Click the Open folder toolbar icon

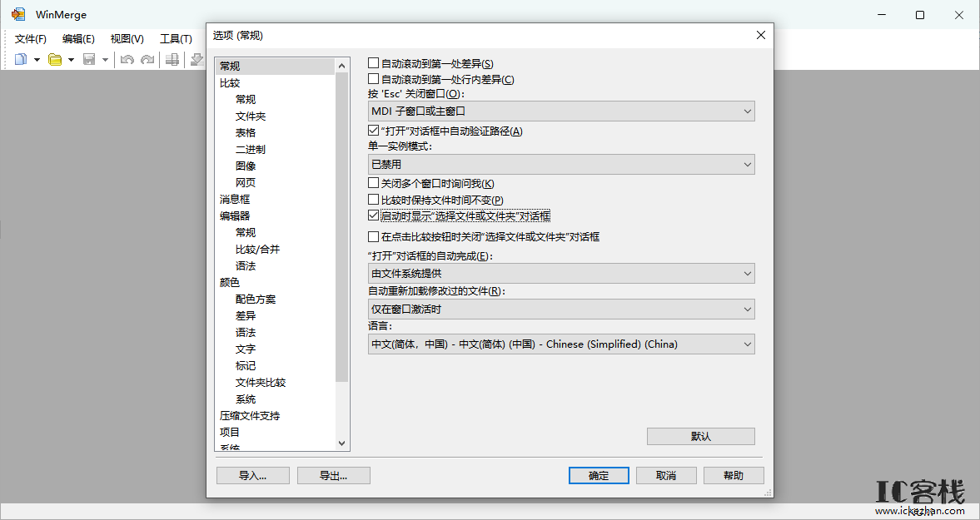[x=56, y=59]
